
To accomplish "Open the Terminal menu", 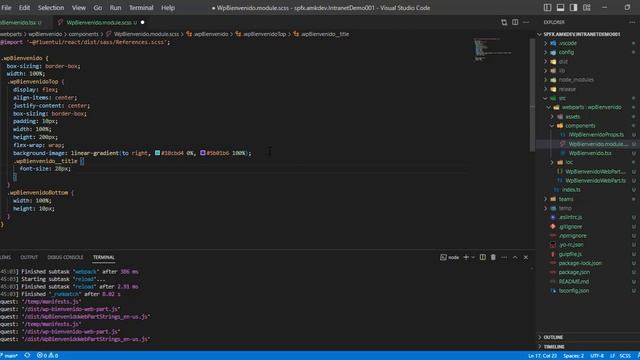I will point(141,8).
